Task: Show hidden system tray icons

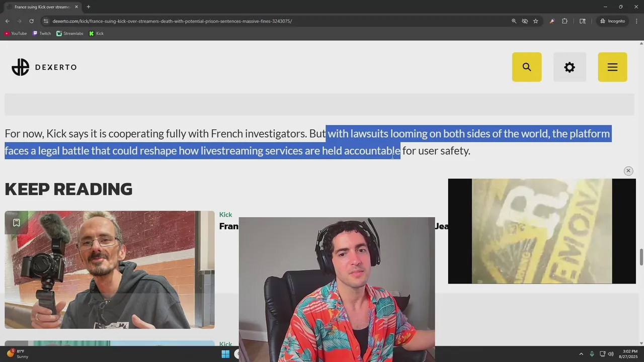Action: pyautogui.click(x=581, y=354)
